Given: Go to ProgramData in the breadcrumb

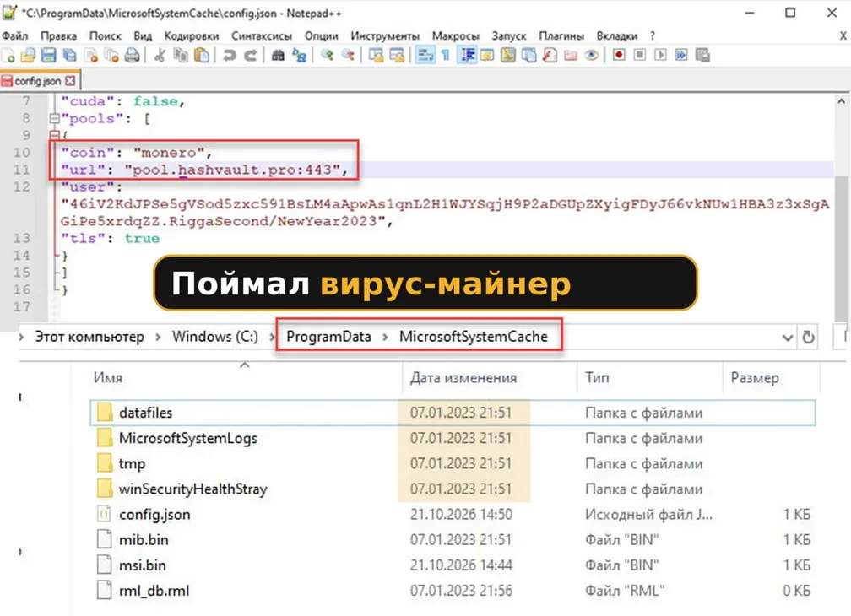Looking at the screenshot, I should pos(329,337).
